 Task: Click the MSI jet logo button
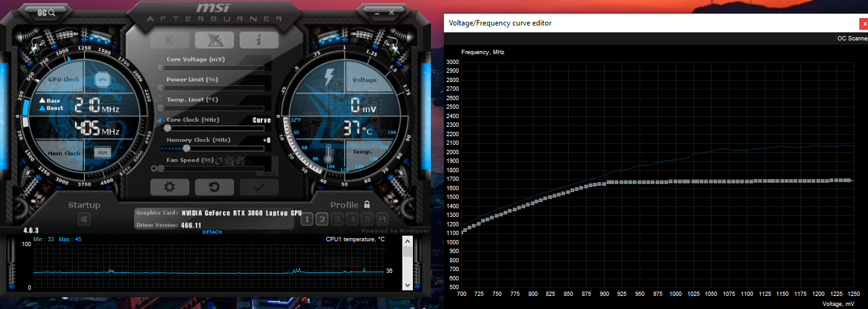[x=214, y=40]
